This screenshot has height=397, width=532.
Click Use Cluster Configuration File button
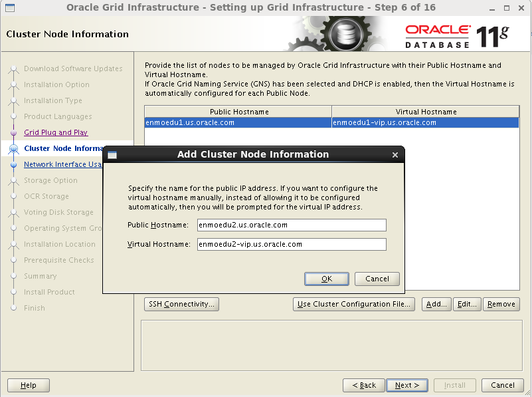click(x=354, y=304)
